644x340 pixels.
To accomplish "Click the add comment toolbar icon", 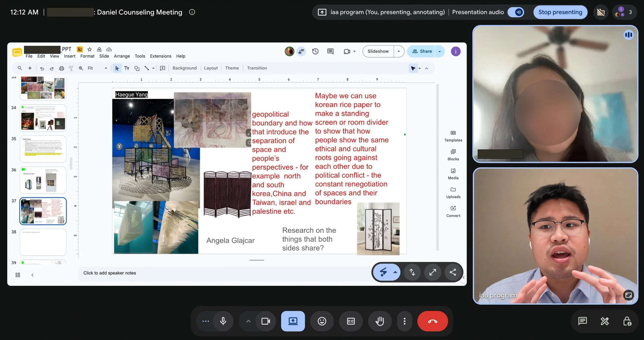I will tap(163, 68).
